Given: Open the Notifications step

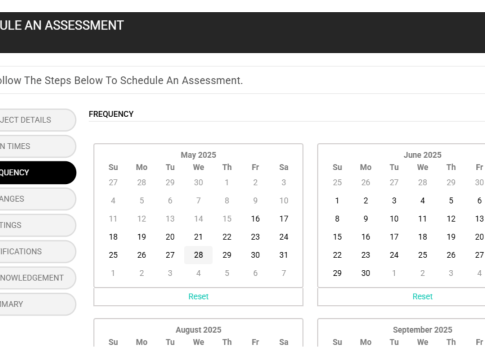Looking at the screenshot, I should [35, 252].
